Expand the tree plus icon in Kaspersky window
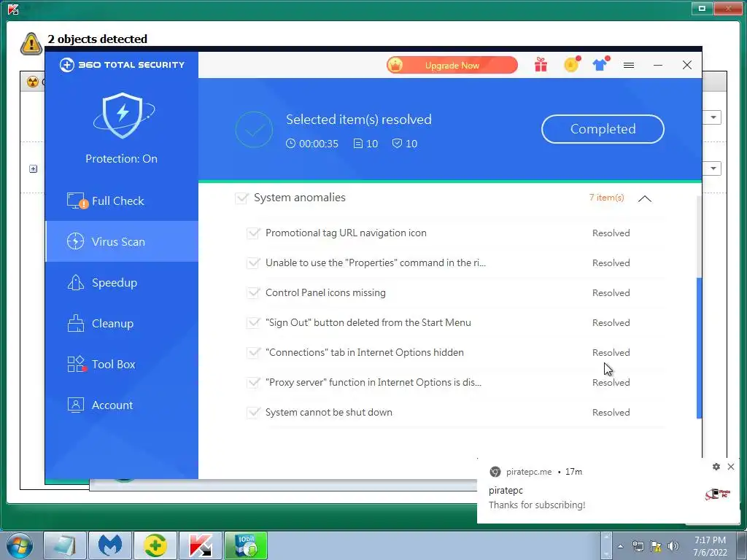The image size is (747, 560). [x=33, y=168]
